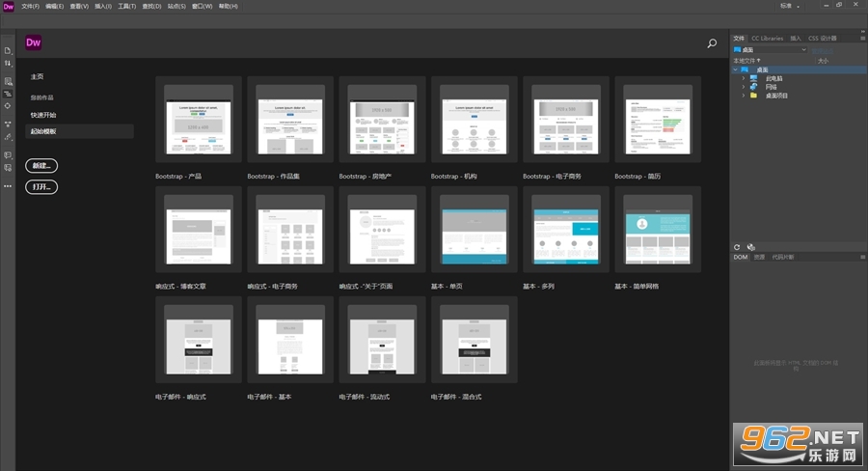Select the 网络 row in file tree

772,87
